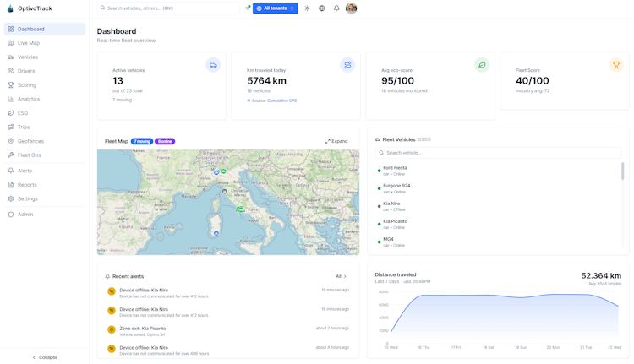The image size is (634, 364).
Task: Expand the Fleet Map
Action: [x=336, y=141]
